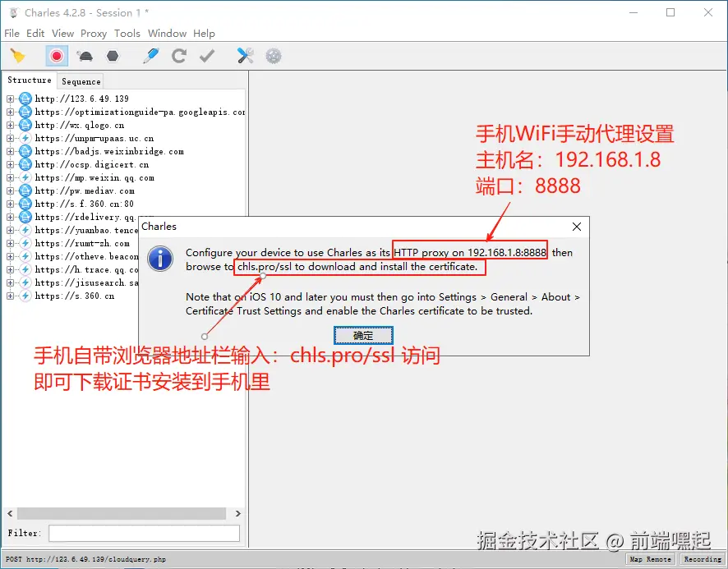Select the https://yuanbao.tence host row
Image resolution: width=728 pixels, height=569 pixels.
86,230
